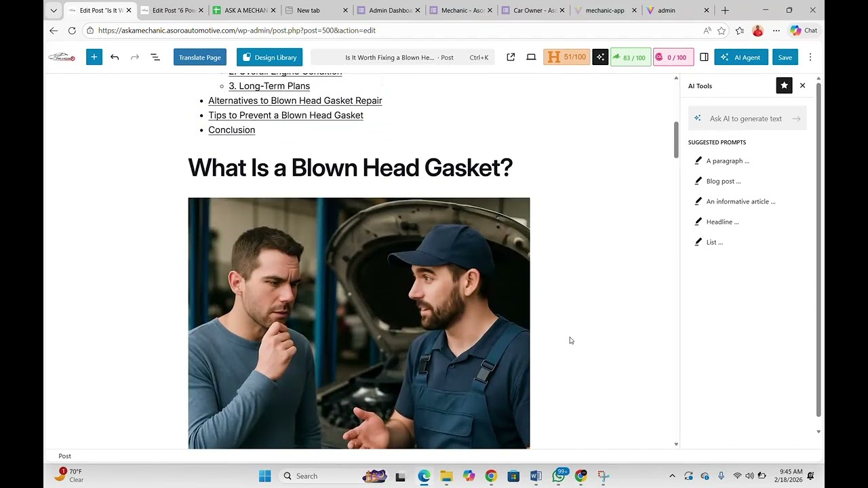
Task: Open browser settings and more menu
Action: [776, 30]
